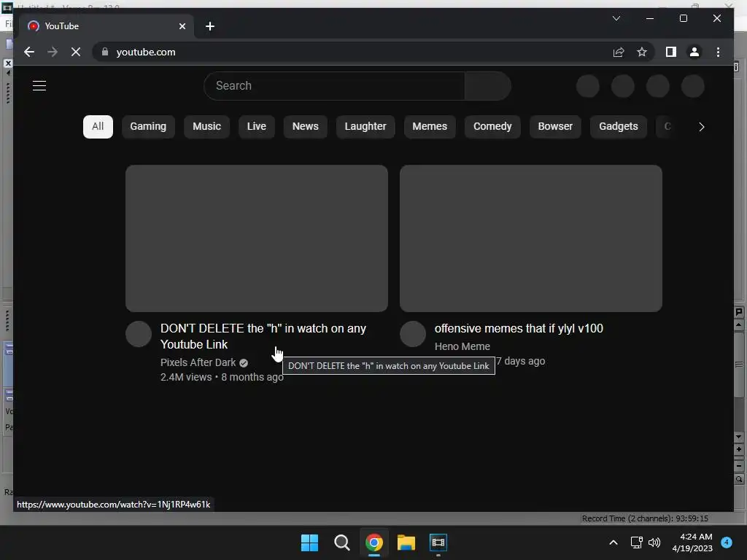Stop page loading with the X button
The image size is (747, 560).
click(76, 52)
